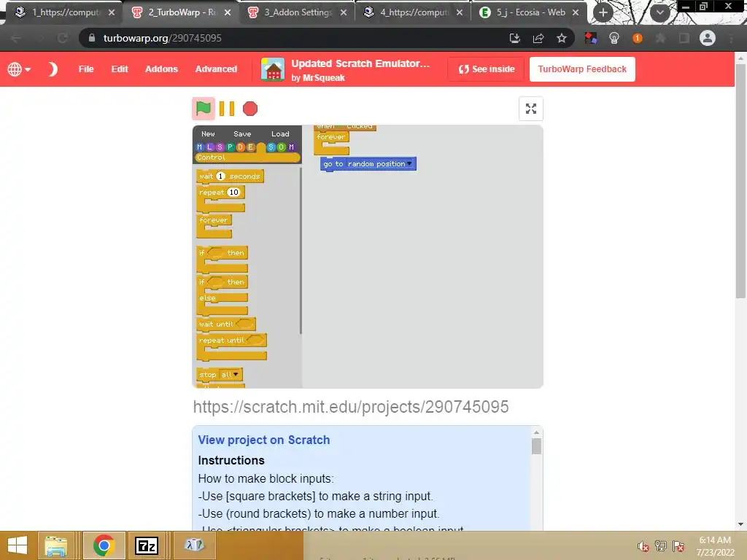This screenshot has height=560, width=747.
Task: Switch to the 3_Addon Settings tab
Action: point(298,12)
